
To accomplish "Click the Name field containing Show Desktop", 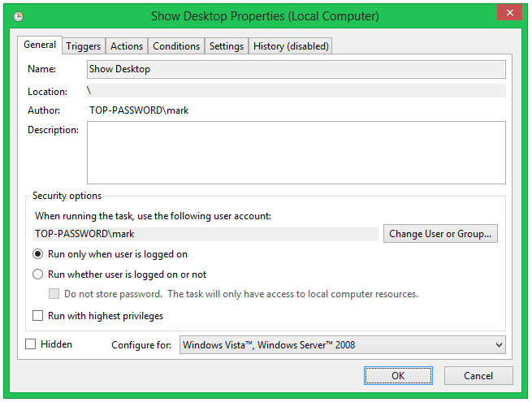I will tap(296, 69).
